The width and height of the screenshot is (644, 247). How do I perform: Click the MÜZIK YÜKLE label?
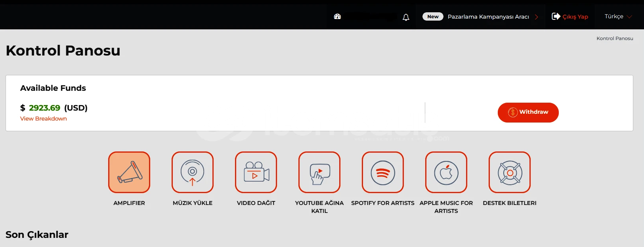[x=193, y=203]
